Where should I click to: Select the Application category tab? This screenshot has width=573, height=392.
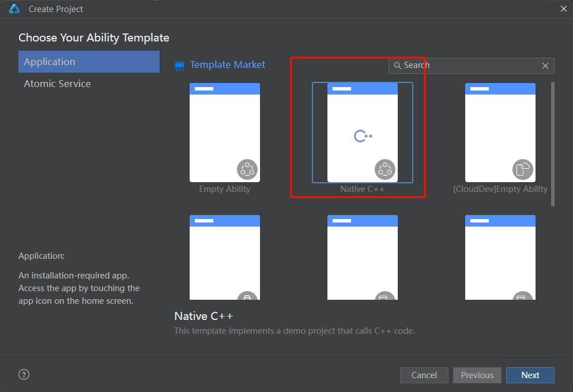point(89,62)
